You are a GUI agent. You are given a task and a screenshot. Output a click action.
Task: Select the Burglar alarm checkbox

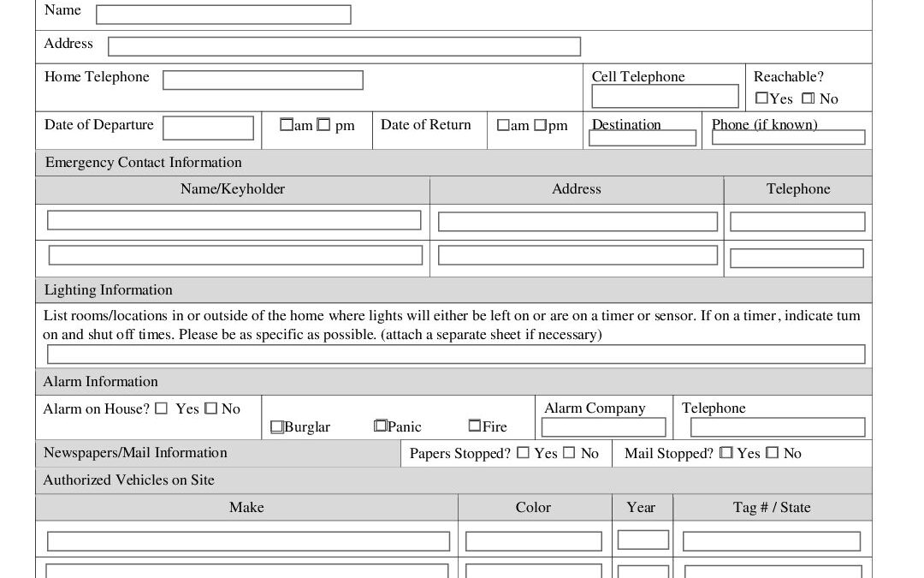(277, 427)
